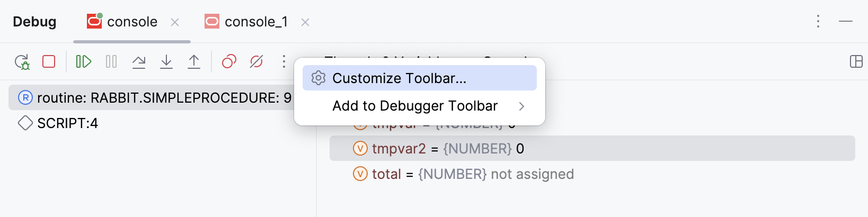Open the Debug layout settings icon
Viewport: 868px width, 217px height.
click(856, 62)
